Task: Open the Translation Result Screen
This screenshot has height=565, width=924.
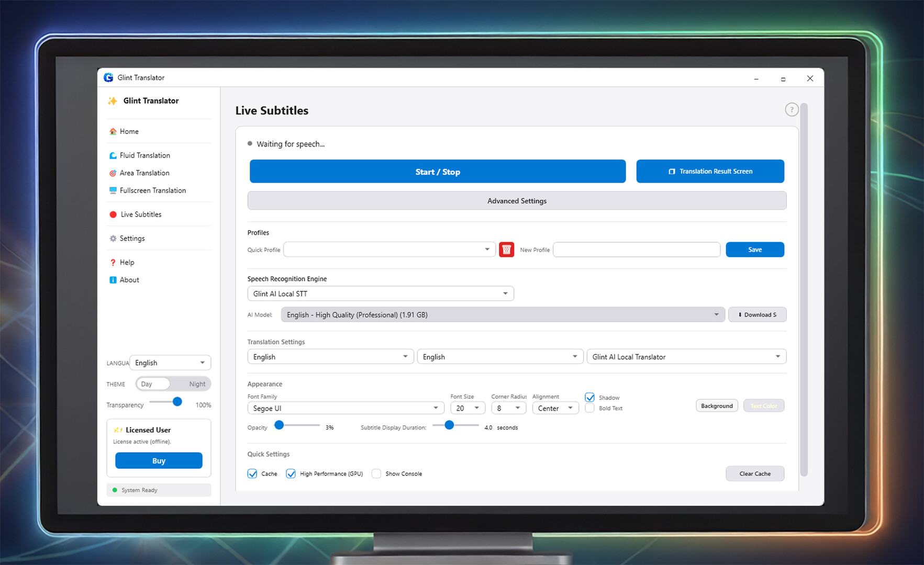Action: pyautogui.click(x=710, y=172)
